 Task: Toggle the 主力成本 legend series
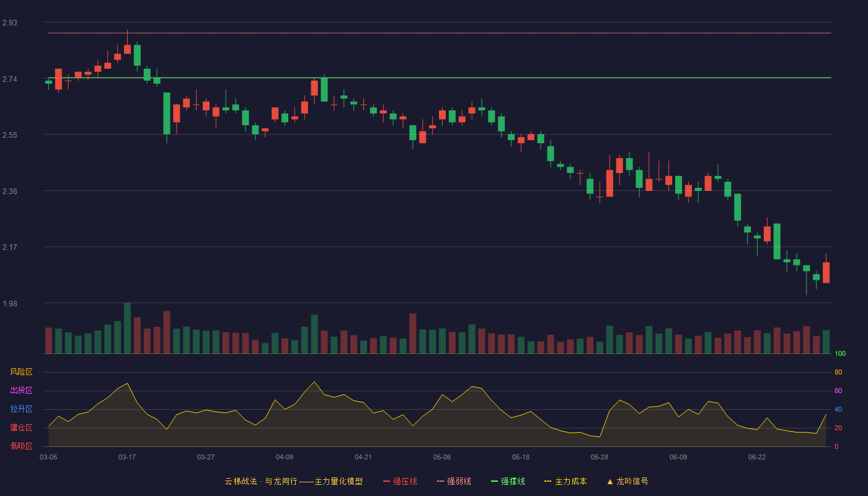(565, 481)
